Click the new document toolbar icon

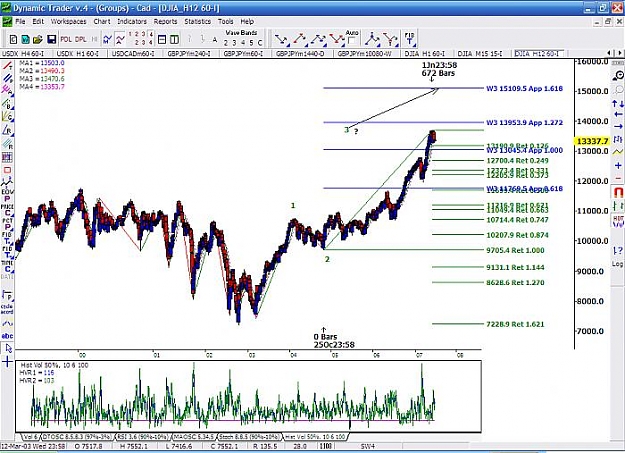[14, 39]
